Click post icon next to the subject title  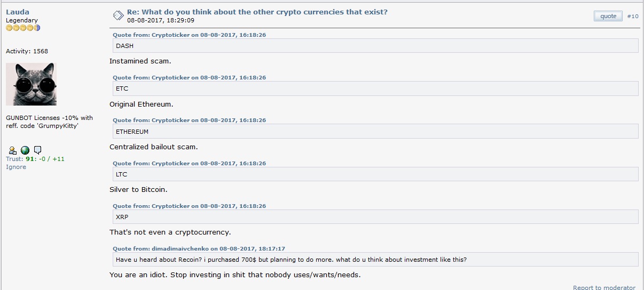pos(118,15)
